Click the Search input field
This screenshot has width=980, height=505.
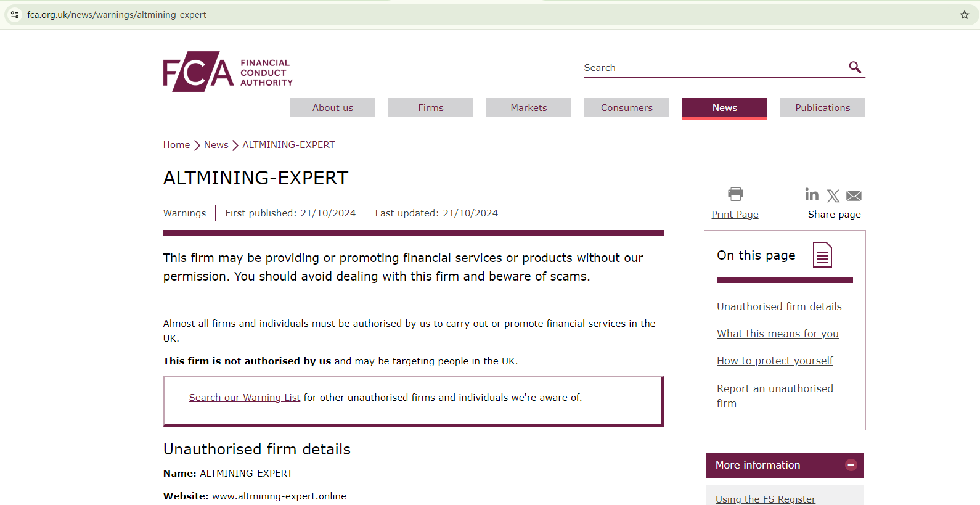click(x=712, y=68)
